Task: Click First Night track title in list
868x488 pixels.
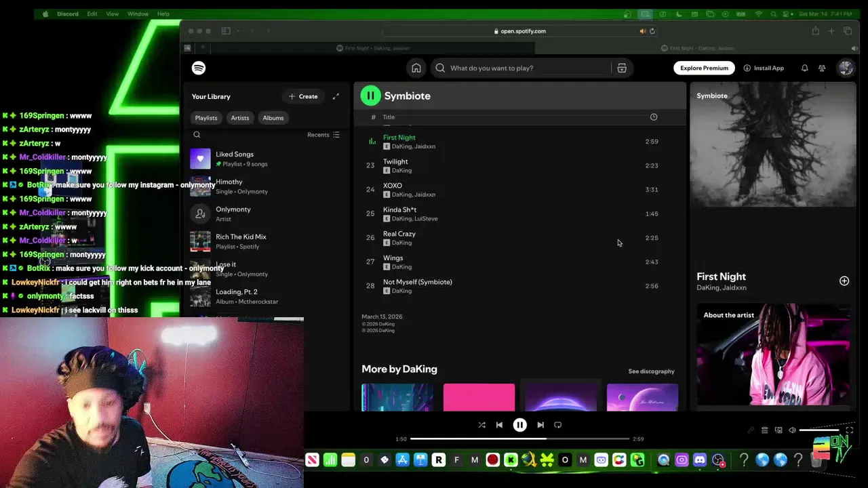Action: [399, 138]
